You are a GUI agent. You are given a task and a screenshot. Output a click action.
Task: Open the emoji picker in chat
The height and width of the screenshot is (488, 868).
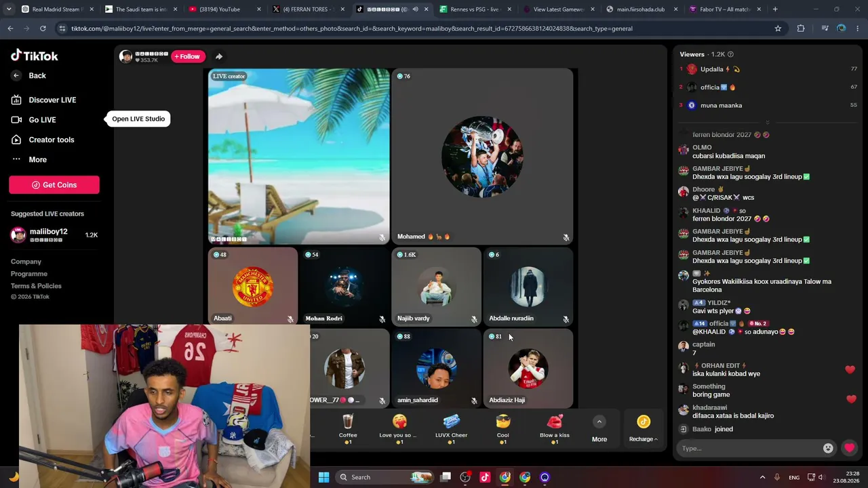click(828, 448)
